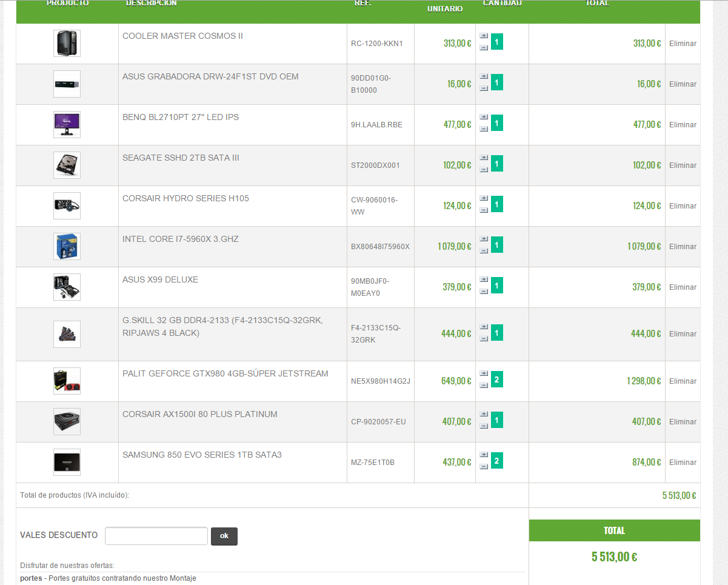Remove Corsair AX1500i via Eliminar
Viewport: 728px width, 585px height.
click(683, 422)
